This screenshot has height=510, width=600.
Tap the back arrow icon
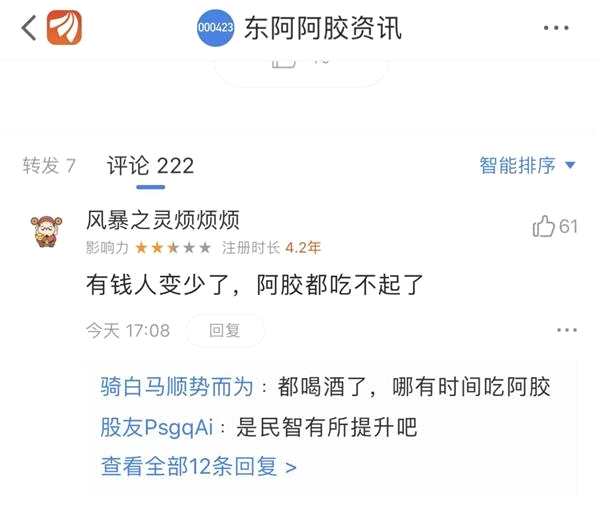(29, 28)
